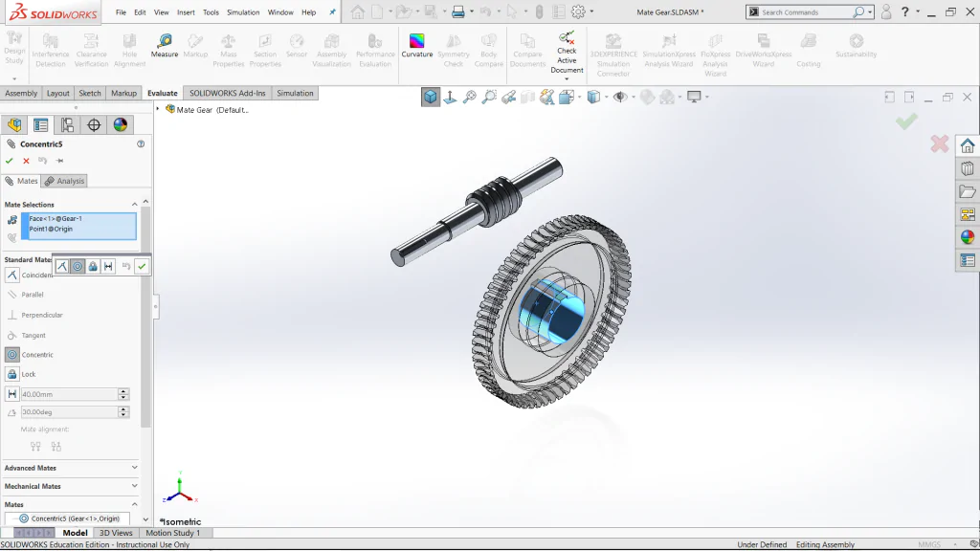Pin the menu bar open
The image size is (980, 551).
[332, 11]
